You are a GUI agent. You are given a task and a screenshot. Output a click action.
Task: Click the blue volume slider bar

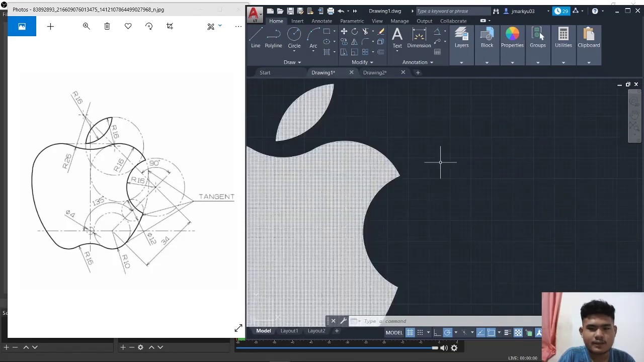click(337, 347)
